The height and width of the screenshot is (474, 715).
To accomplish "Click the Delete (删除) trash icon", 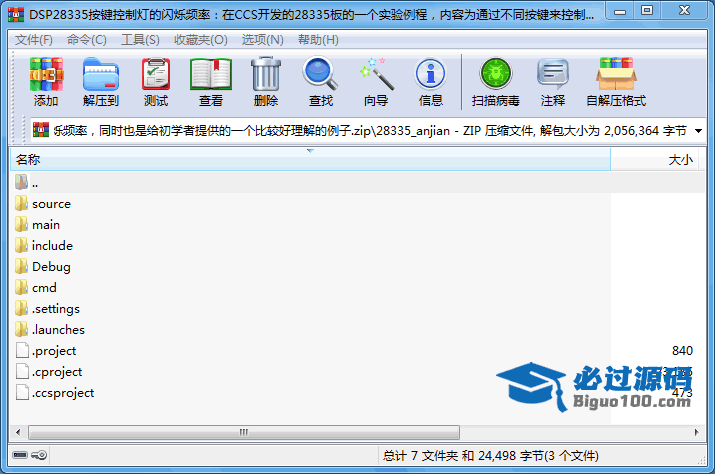I will click(266, 74).
